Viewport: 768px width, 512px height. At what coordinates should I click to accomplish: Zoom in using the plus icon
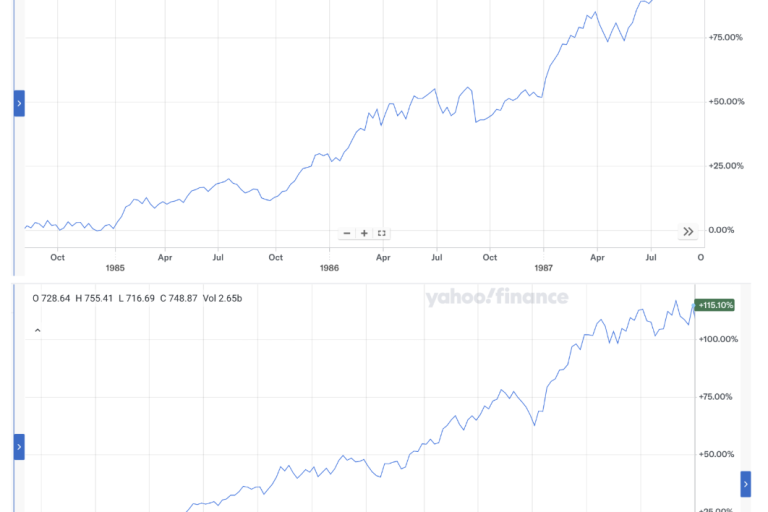point(364,233)
